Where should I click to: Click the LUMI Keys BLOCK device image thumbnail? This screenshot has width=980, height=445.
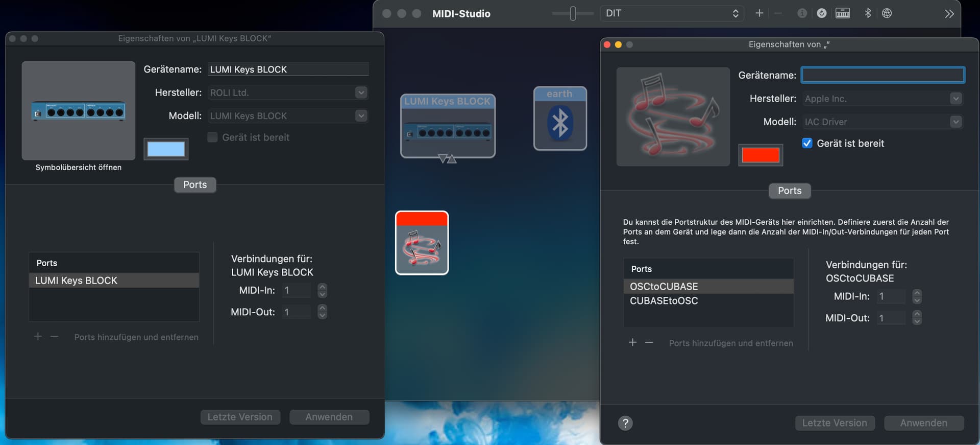pos(79,111)
